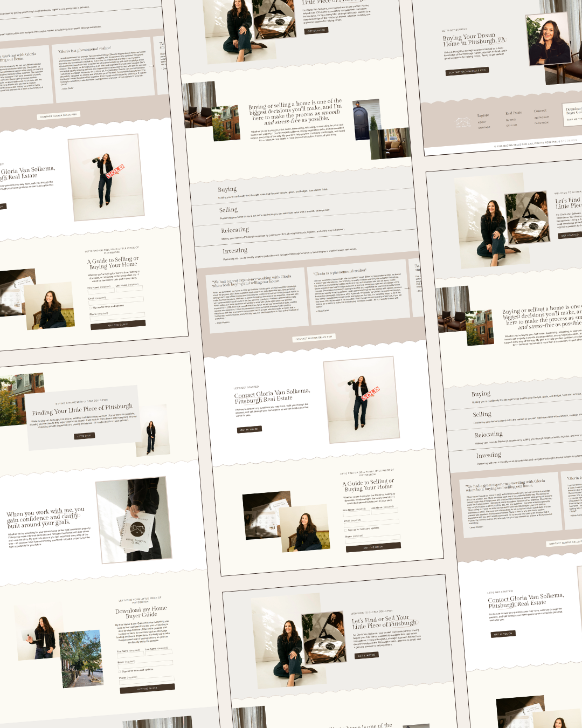Open the Contact link under Explore
The image size is (582, 728).
point(484,128)
